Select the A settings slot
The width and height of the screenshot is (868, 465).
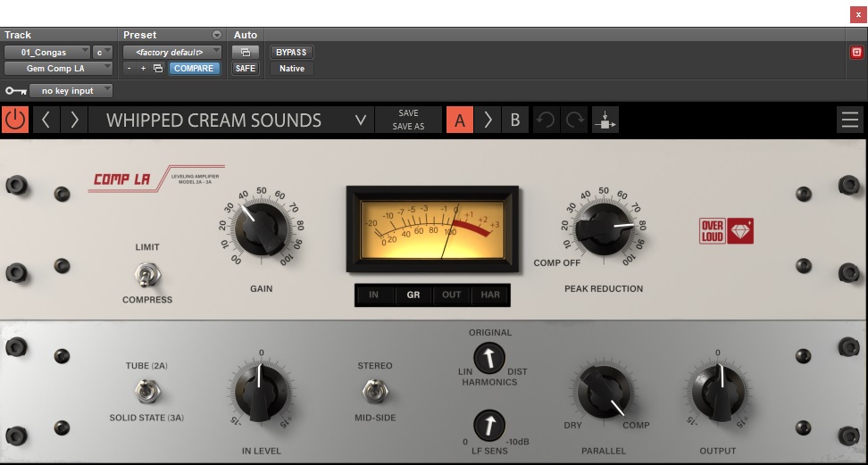point(460,120)
